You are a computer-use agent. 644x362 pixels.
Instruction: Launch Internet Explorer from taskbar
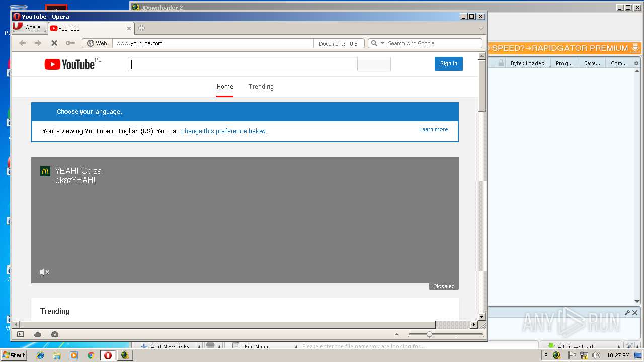[40, 355]
